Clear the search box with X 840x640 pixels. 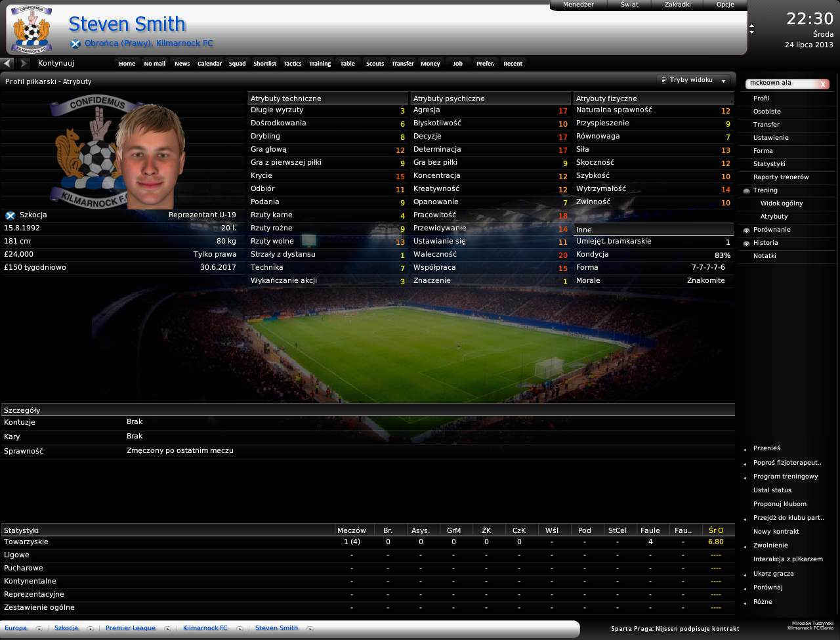[823, 84]
